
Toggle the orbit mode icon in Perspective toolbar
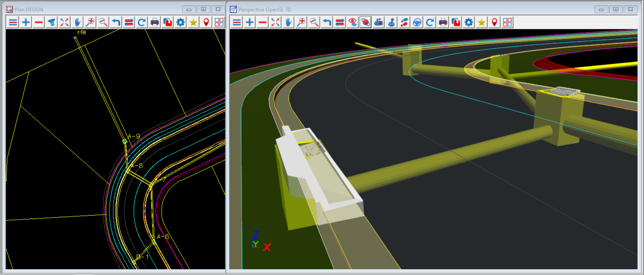click(x=366, y=23)
